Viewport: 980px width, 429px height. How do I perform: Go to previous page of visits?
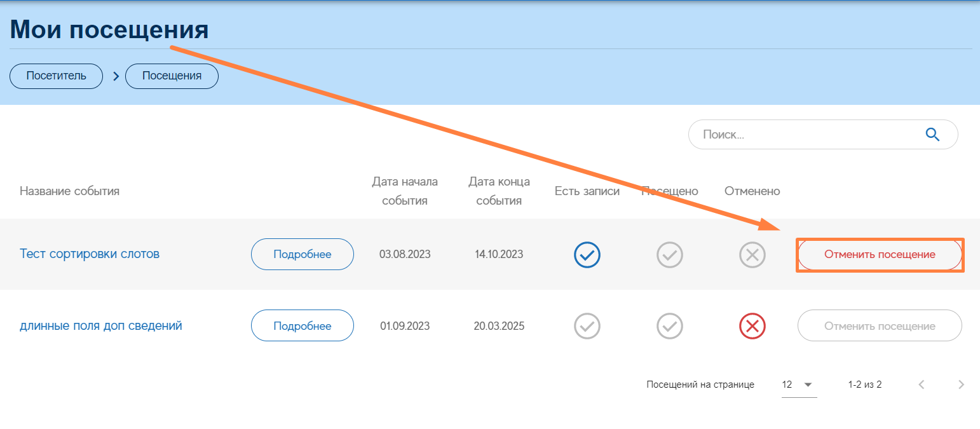922,385
